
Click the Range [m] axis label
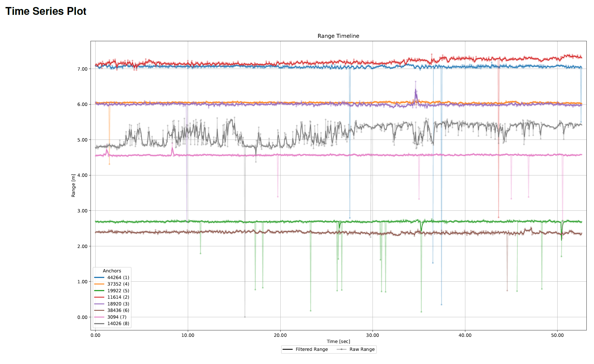(x=74, y=186)
